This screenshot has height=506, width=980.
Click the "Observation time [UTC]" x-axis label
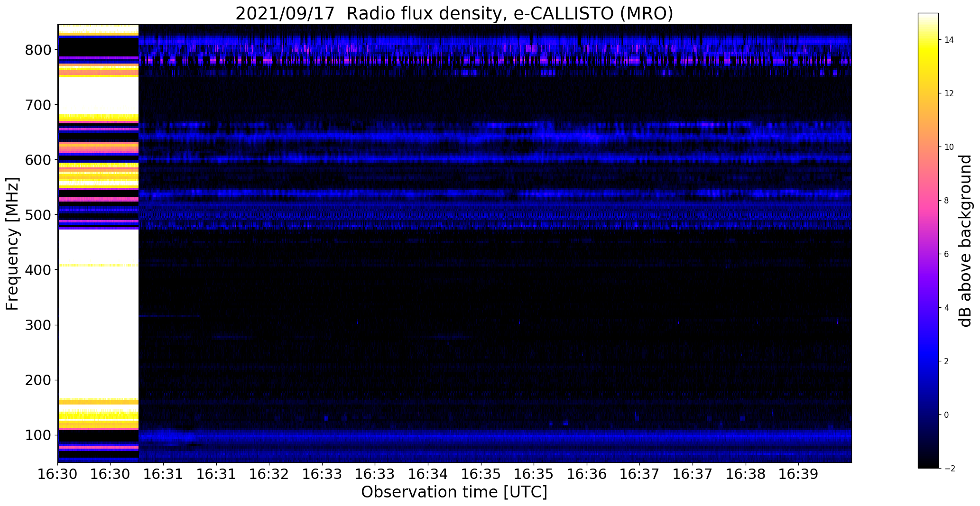pyautogui.click(x=454, y=492)
